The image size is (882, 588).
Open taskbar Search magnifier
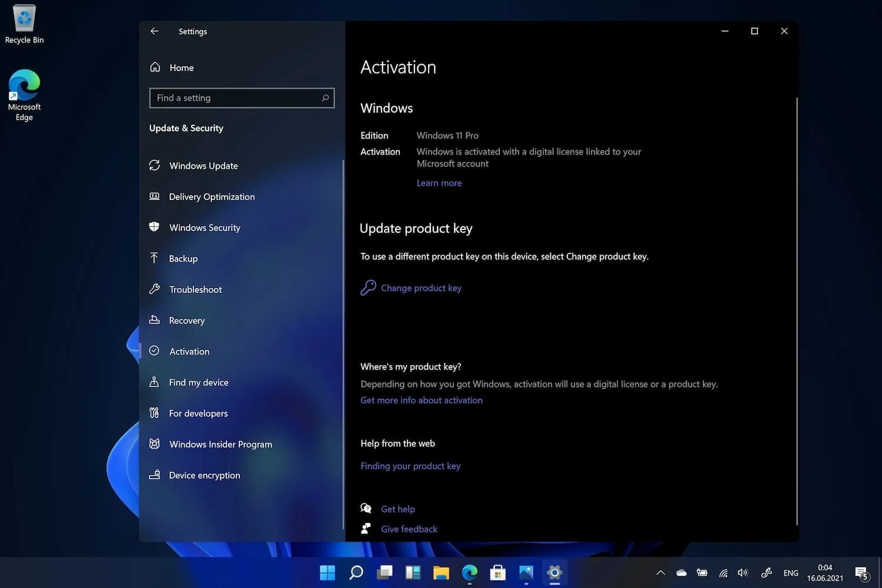point(356,572)
